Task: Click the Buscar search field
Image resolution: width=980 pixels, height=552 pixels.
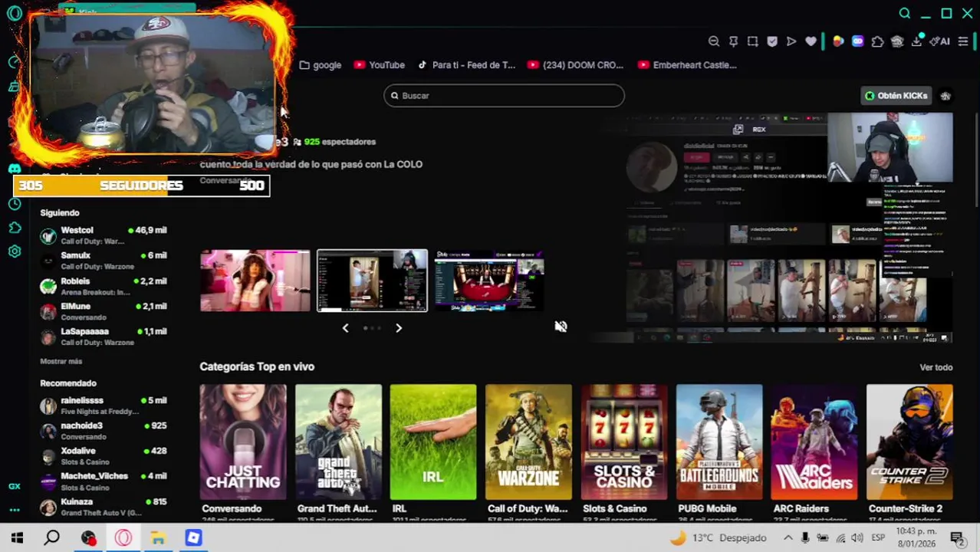Action: 504,96
